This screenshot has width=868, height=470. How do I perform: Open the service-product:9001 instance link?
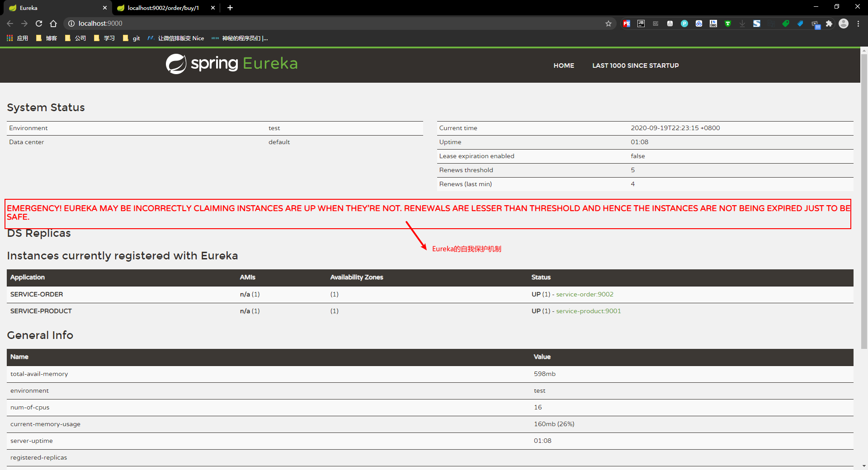coord(588,311)
